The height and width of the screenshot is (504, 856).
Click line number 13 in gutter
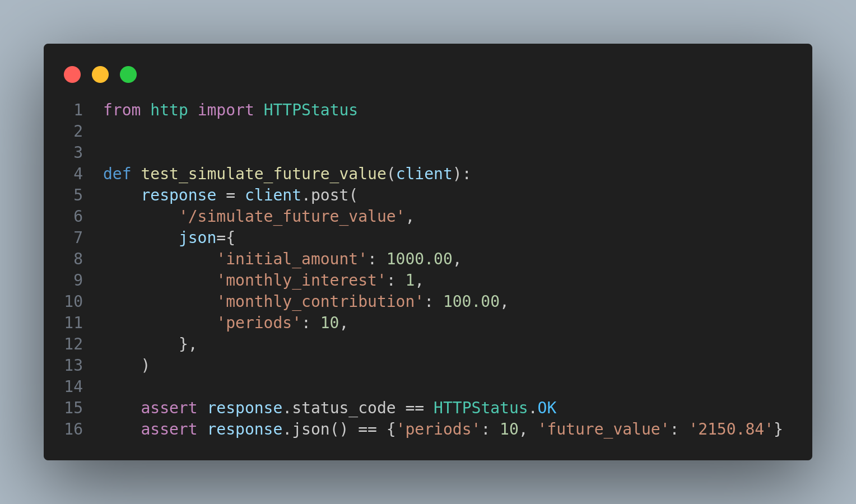click(74, 365)
